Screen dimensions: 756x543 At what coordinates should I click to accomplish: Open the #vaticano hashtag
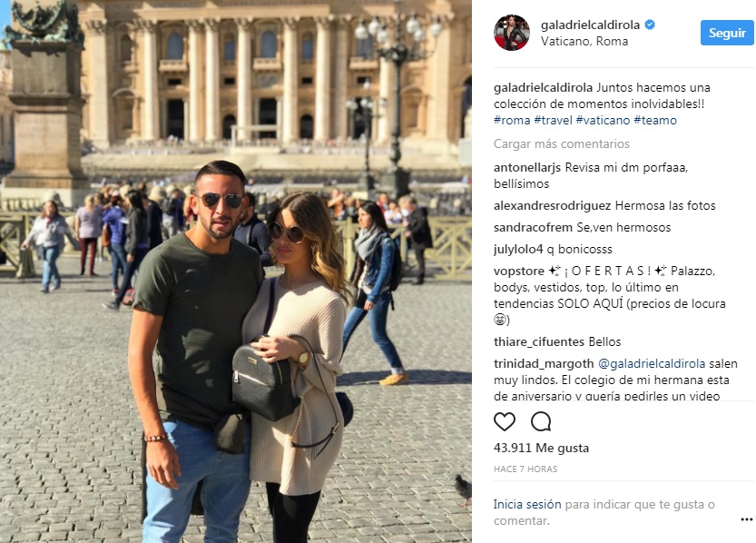pyautogui.click(x=603, y=120)
